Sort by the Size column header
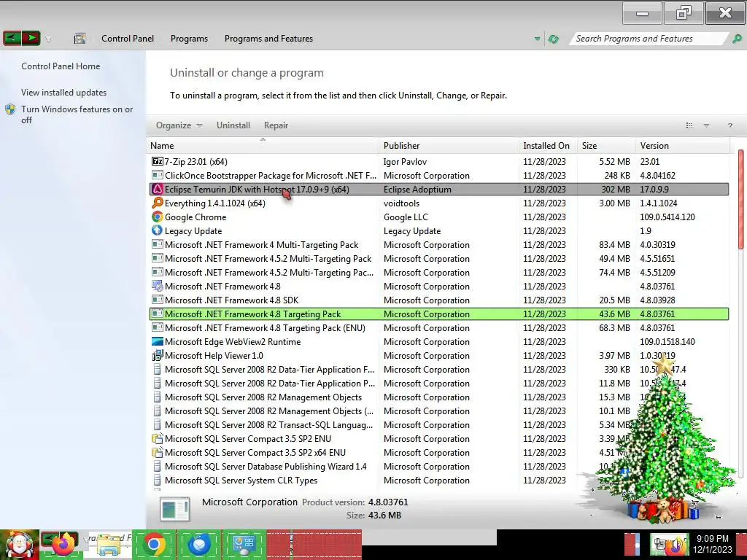This screenshot has width=747, height=560. point(606,146)
